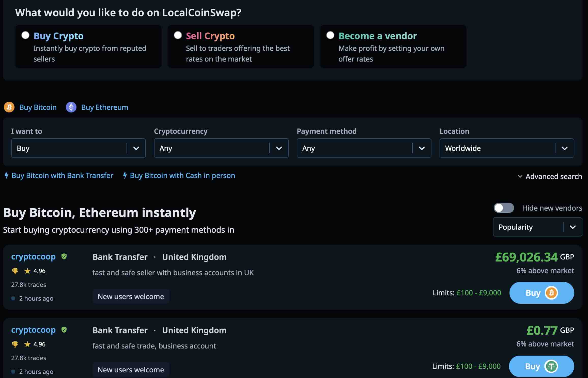Screen dimensions: 588x378
Task: Click the Buy button on the first listing
Action: coord(541,293)
